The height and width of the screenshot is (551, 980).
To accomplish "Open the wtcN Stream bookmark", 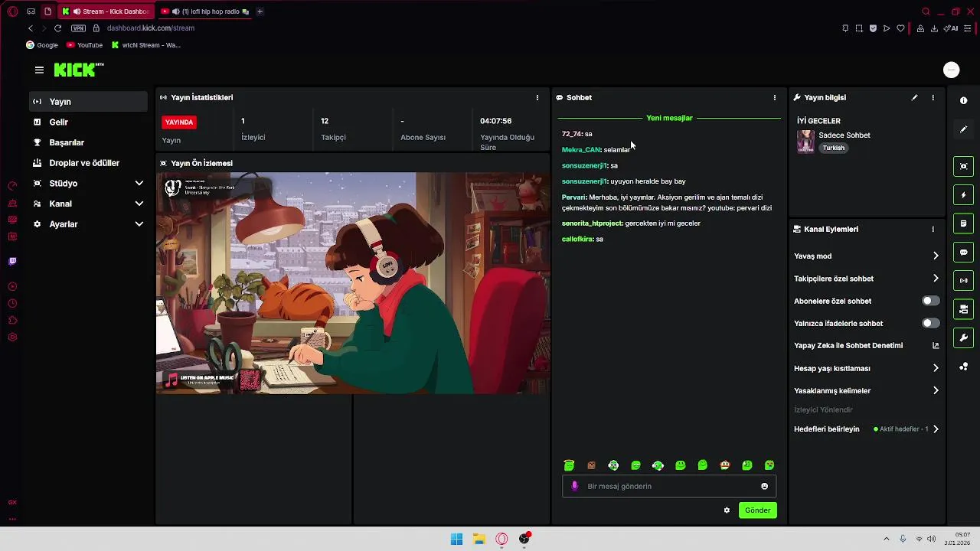I will [146, 45].
